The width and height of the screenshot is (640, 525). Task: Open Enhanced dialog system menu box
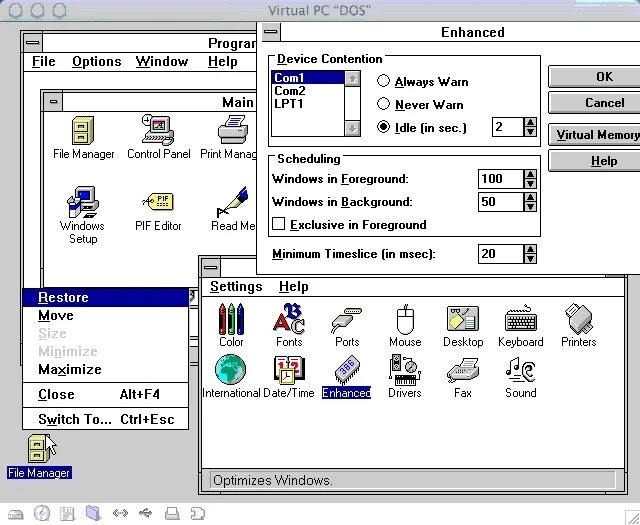271,31
